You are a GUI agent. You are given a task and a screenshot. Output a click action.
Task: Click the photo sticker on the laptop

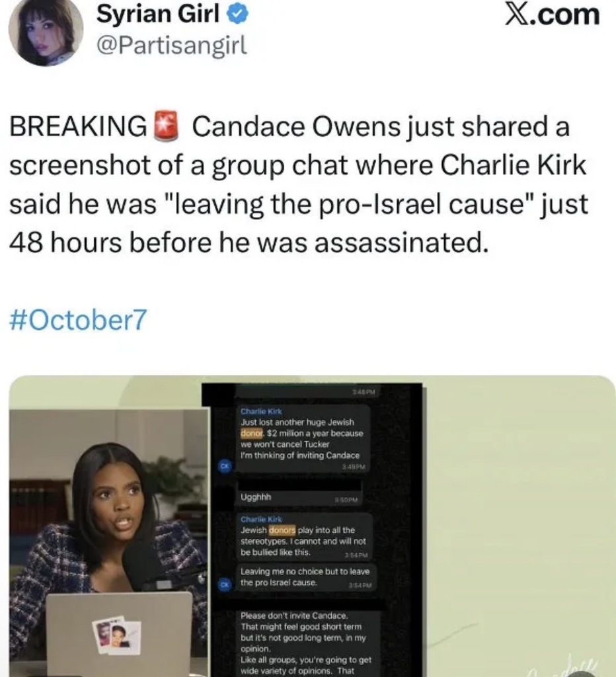(116, 635)
